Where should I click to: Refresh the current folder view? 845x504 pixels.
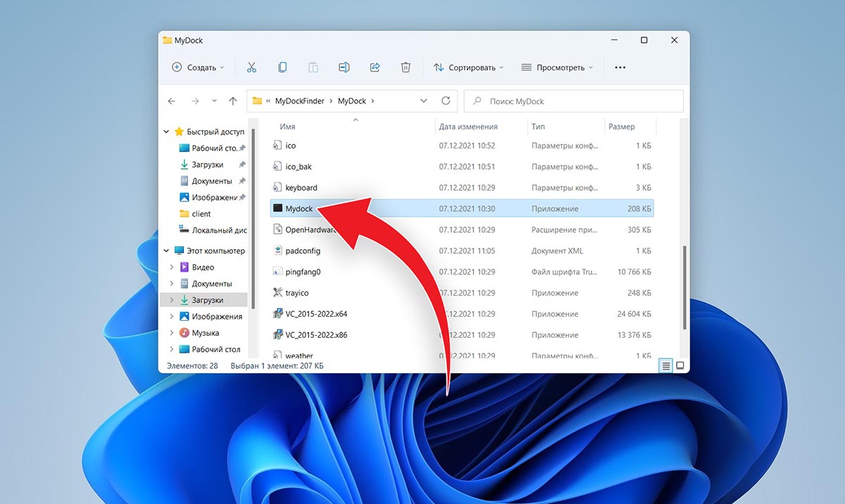click(x=446, y=101)
